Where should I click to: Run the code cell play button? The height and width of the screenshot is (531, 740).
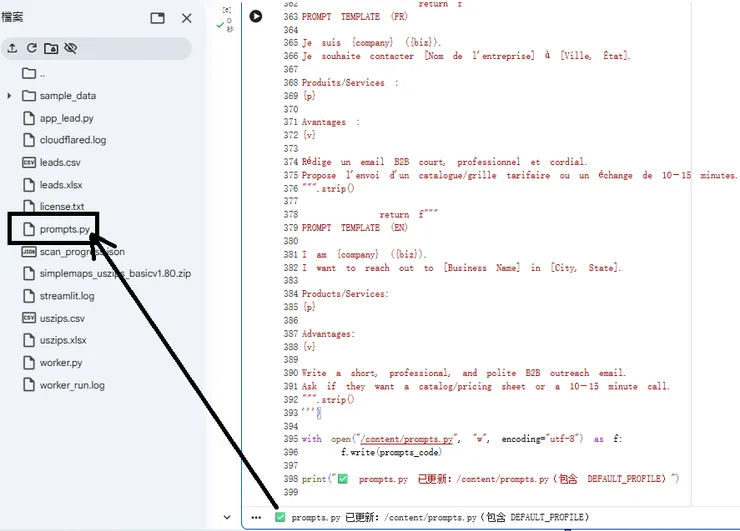point(255,16)
